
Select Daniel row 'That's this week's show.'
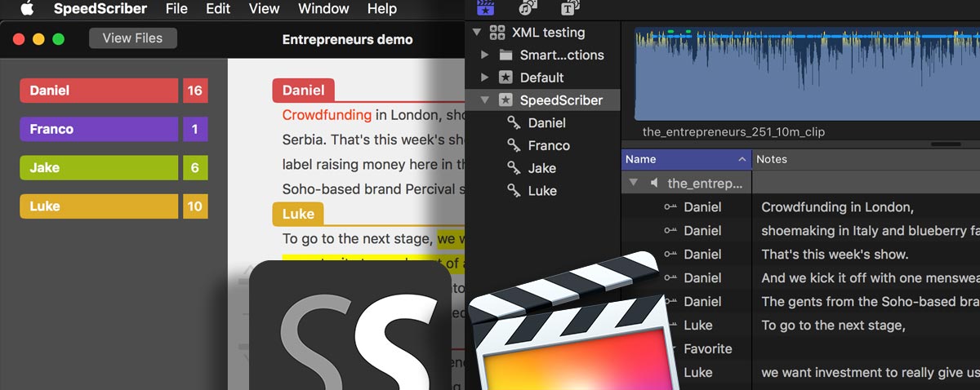click(x=800, y=255)
